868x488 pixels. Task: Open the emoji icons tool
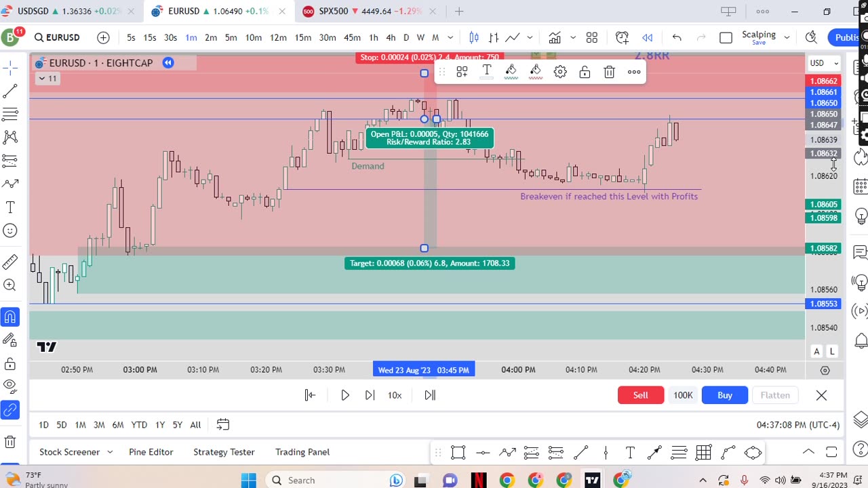10,230
